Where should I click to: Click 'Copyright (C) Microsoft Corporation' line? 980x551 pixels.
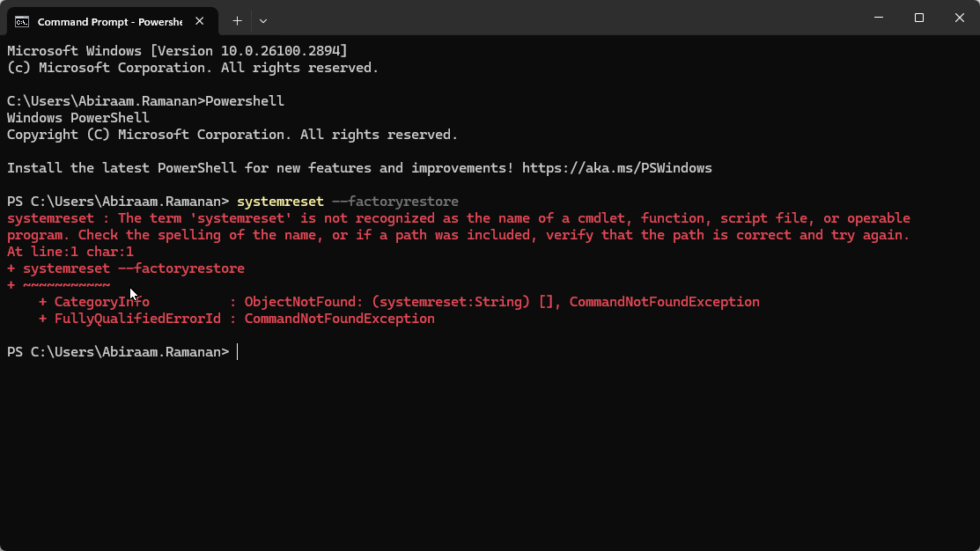pyautogui.click(x=232, y=135)
